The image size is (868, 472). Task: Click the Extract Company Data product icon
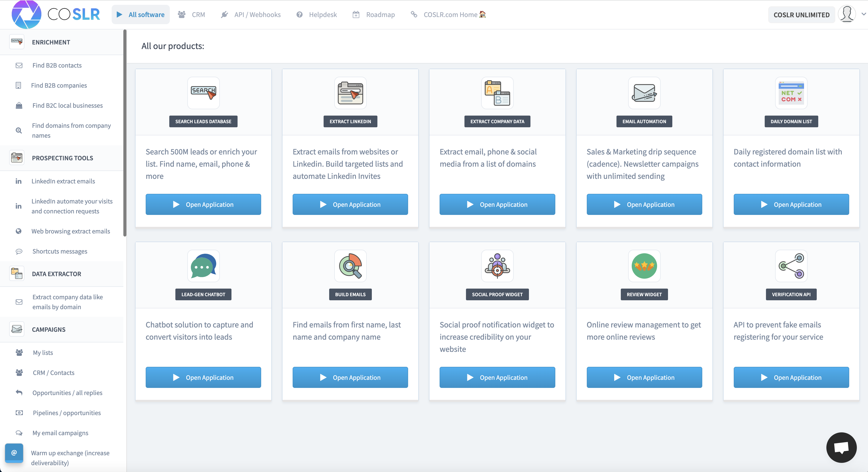coord(497,93)
